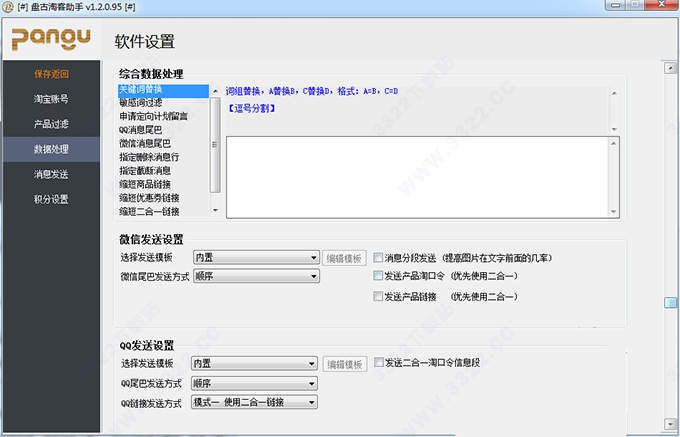Viewport: 680px width, 437px height.
Task: Click inside the keyword replacement text area
Action: [x=418, y=177]
